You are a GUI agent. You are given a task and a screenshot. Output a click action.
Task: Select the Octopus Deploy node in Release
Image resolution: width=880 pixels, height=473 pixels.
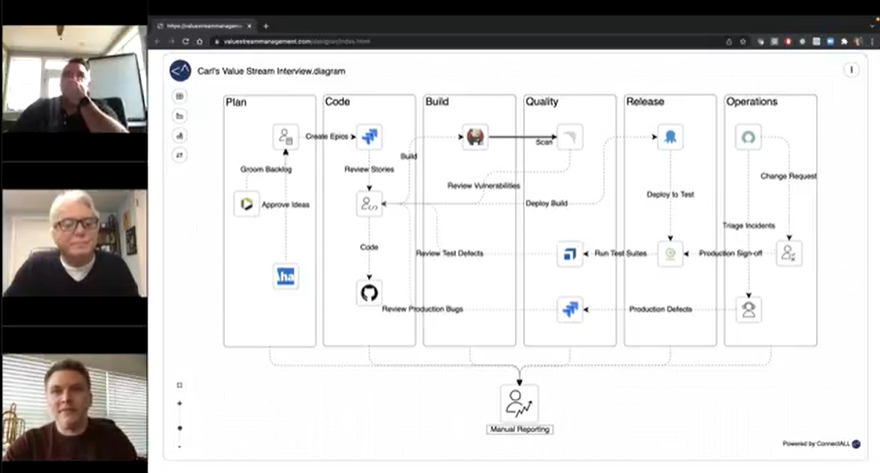point(670,137)
